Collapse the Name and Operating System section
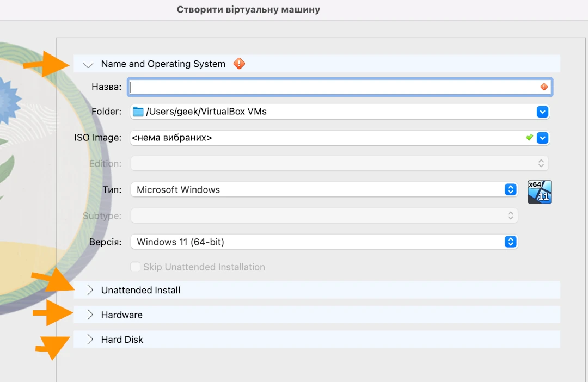Viewport: 588px width, 382px height. tap(88, 64)
